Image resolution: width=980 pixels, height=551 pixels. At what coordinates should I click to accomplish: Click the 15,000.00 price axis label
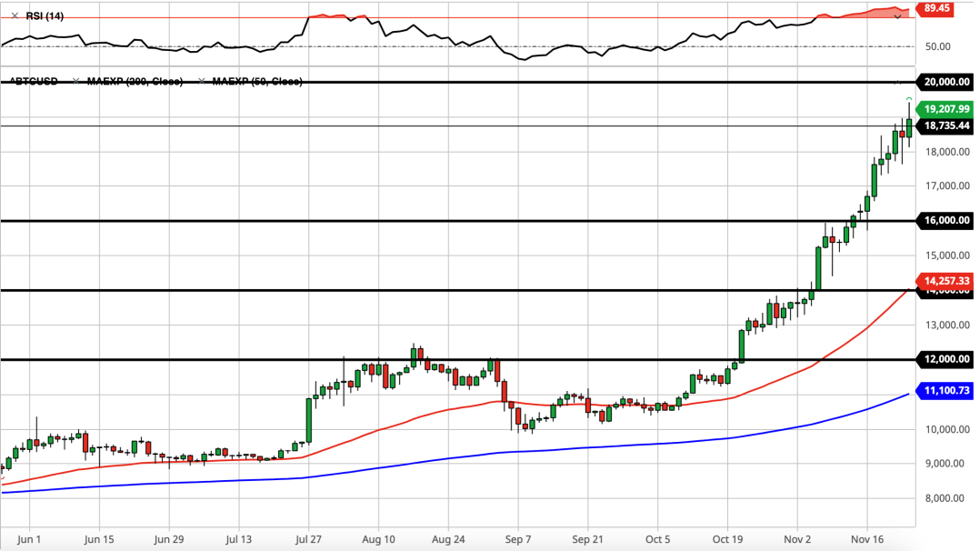pos(947,255)
